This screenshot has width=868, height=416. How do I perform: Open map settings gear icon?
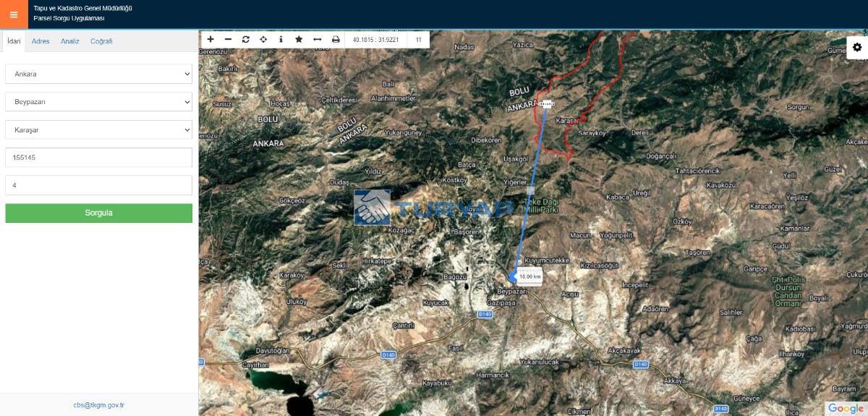(857, 47)
